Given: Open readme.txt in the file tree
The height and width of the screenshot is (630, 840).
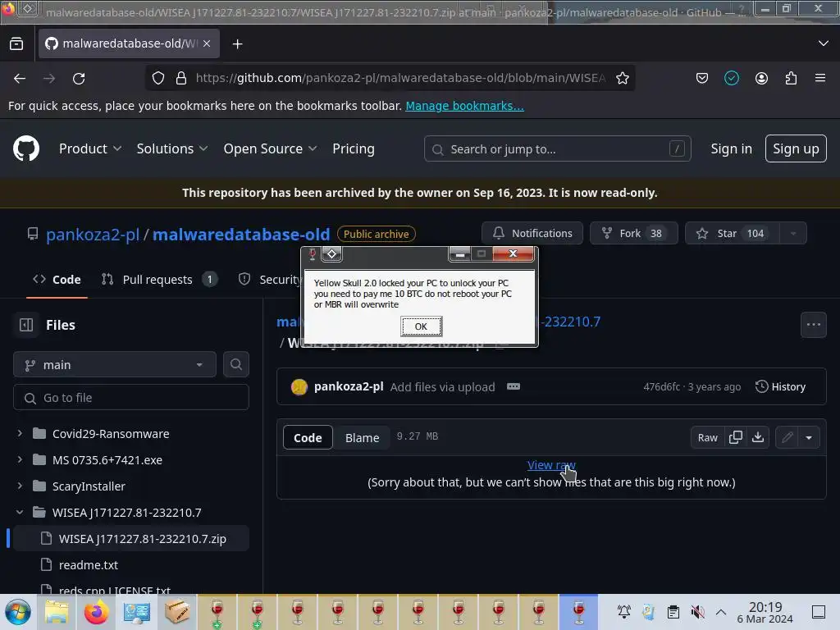Looking at the screenshot, I should tap(89, 564).
